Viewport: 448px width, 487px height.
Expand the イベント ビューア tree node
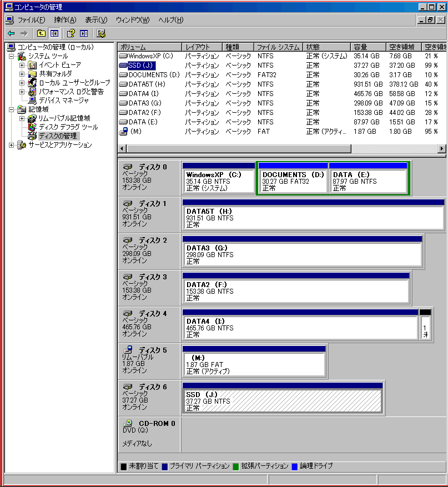[22, 65]
